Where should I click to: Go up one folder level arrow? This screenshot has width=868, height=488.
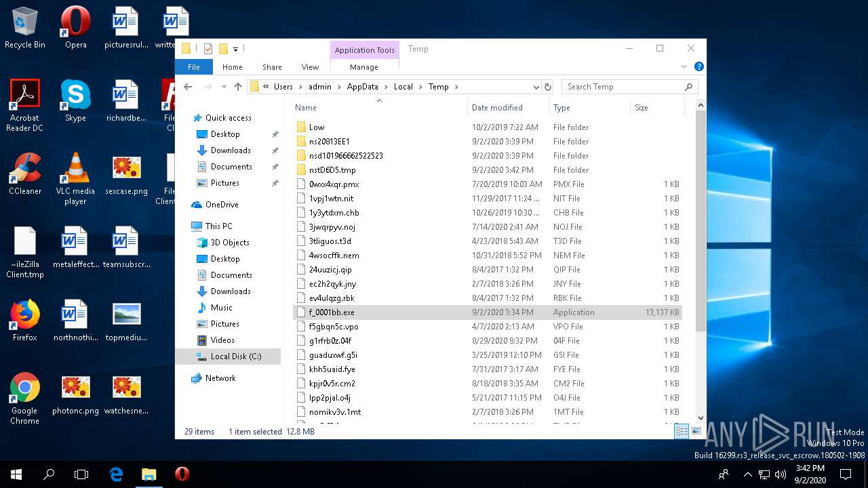coord(238,87)
